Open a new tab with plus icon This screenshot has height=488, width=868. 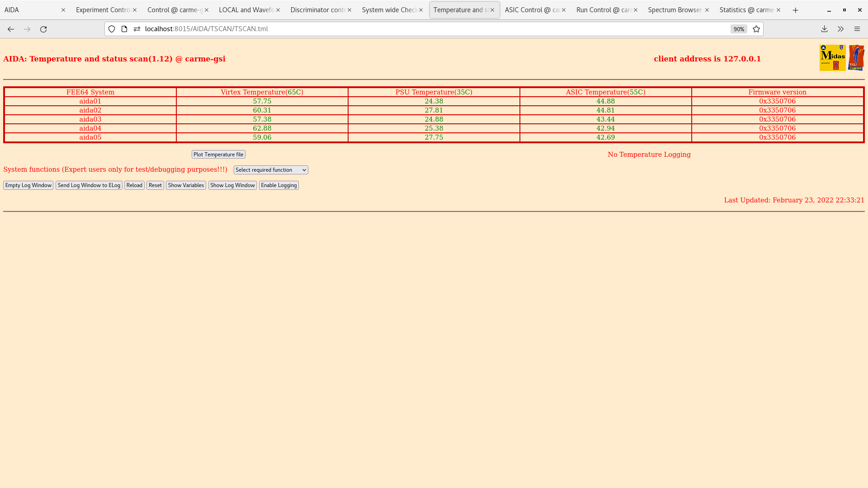796,10
